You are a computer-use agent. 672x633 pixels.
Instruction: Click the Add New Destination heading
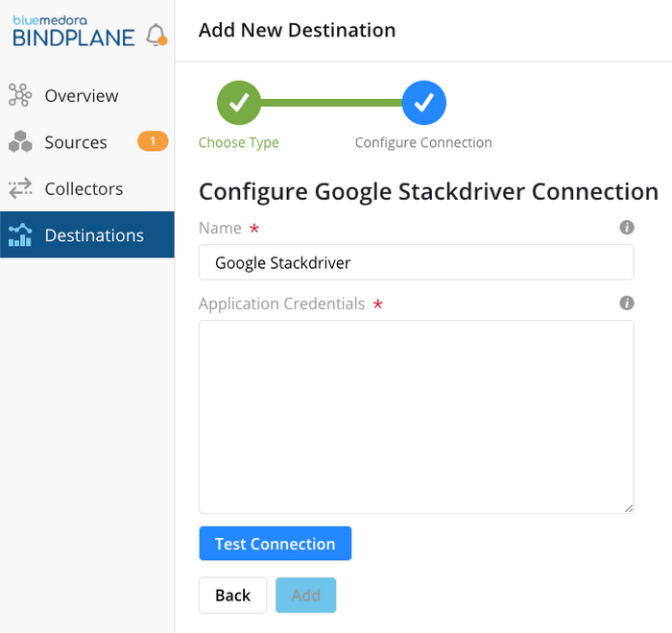pos(297,30)
